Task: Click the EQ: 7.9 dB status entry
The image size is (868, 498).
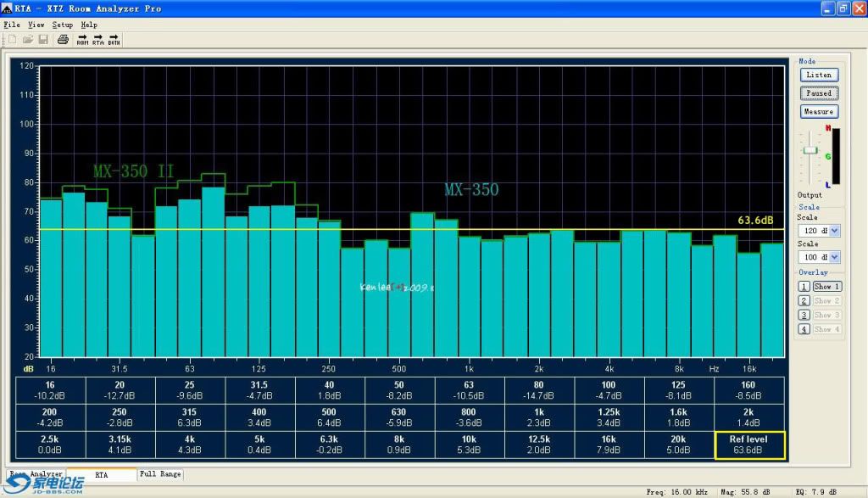Action: (816, 491)
